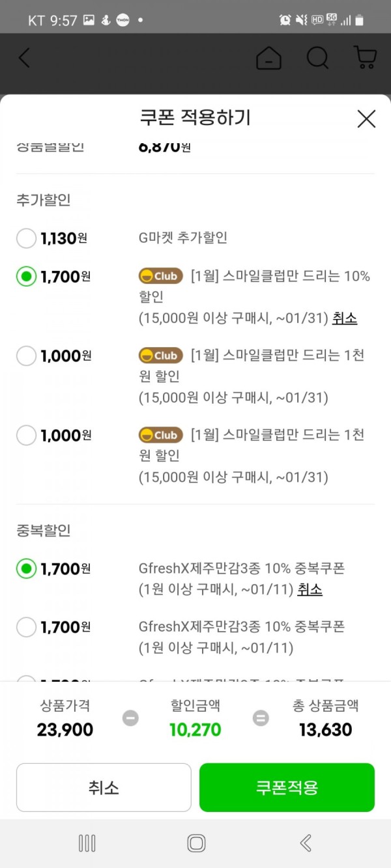Viewport: 391px width, 868px height.
Task: Select the selected 1,700원 Smile Club 10% radio
Action: coord(26,277)
